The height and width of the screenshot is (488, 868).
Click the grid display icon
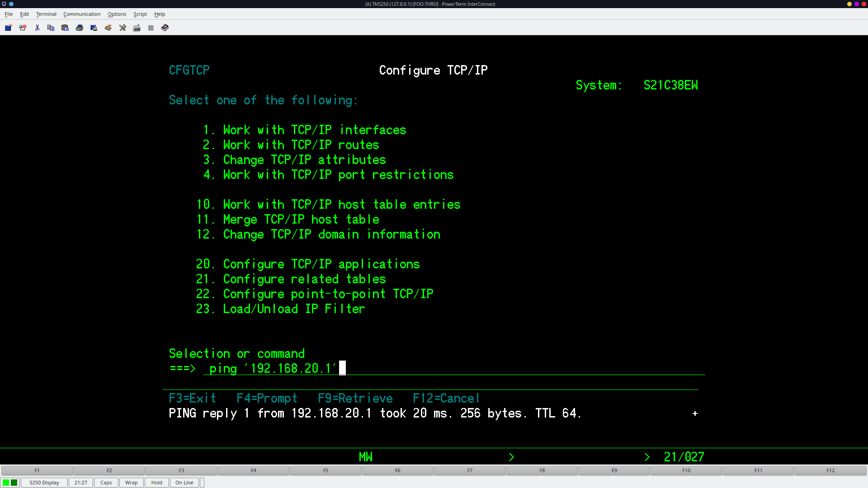pos(151,28)
